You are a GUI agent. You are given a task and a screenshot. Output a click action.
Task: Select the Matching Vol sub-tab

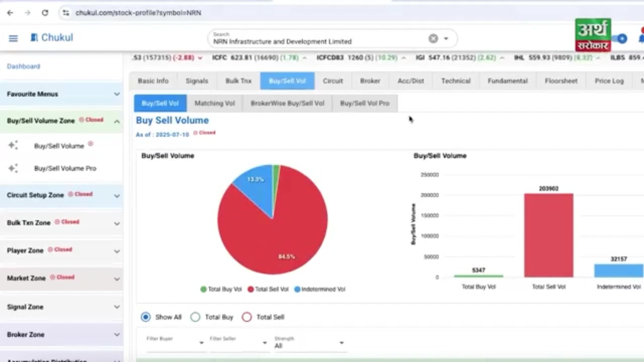(x=215, y=103)
